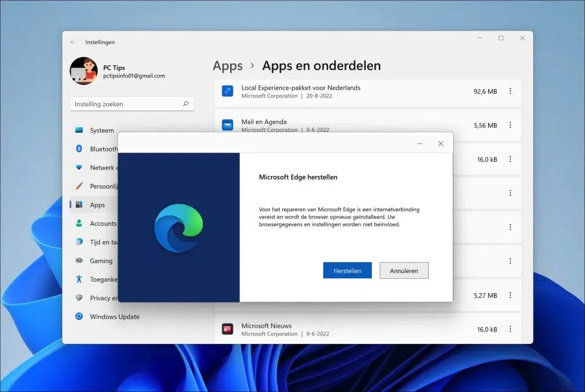Click the search magnifier icon in Instellingen
Viewport: 585px width, 392px height.
[185, 103]
